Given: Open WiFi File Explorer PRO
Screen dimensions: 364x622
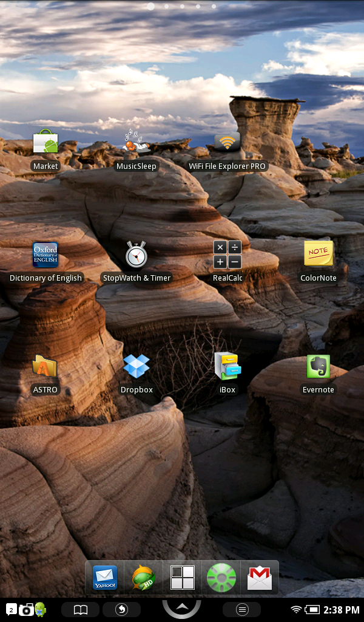Looking at the screenshot, I should click(227, 142).
